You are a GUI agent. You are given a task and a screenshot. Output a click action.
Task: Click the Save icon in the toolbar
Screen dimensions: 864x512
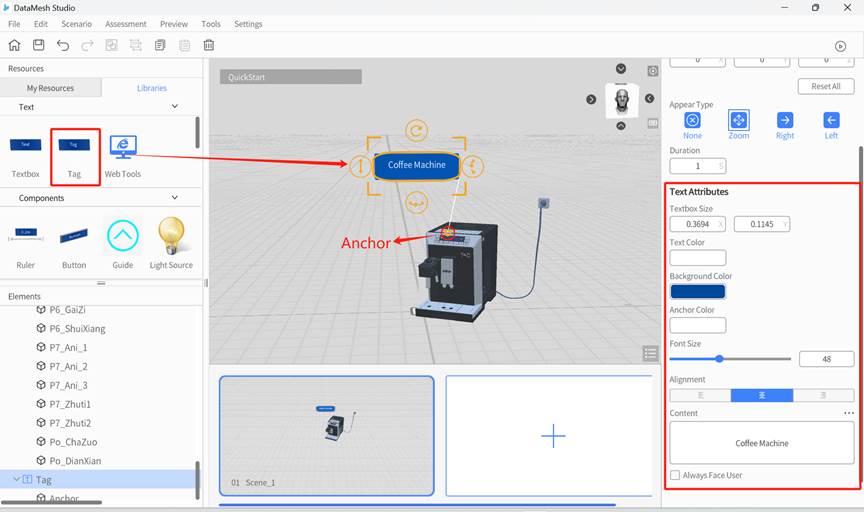[38, 45]
